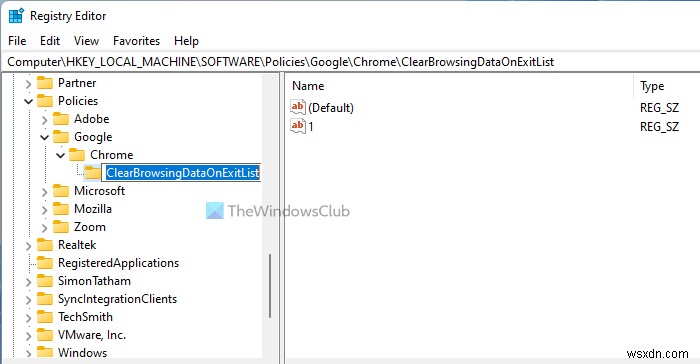
Task: Expand the Partner key
Action: point(28,84)
